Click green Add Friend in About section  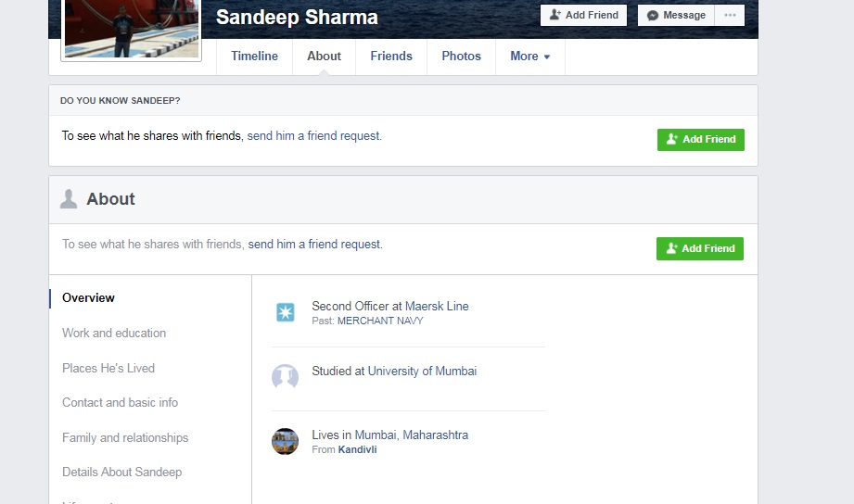pos(699,249)
